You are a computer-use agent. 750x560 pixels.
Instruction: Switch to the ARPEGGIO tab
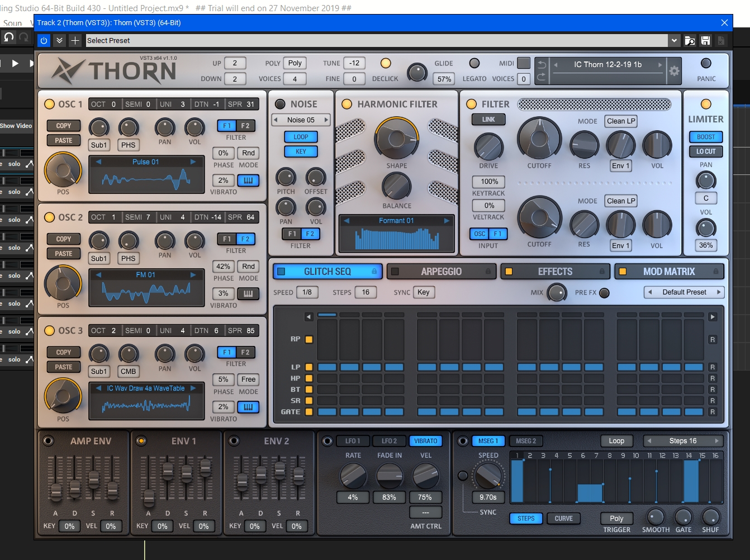[442, 272]
